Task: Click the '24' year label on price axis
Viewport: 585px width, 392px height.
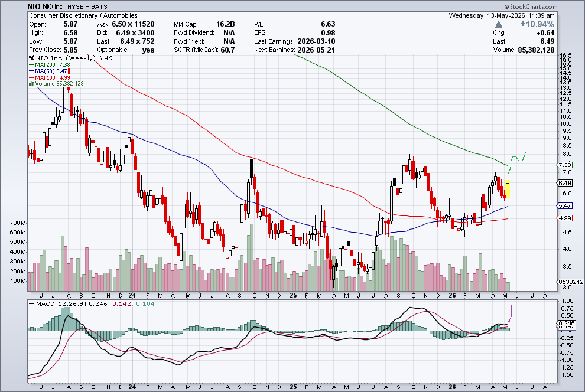Action: point(132,296)
